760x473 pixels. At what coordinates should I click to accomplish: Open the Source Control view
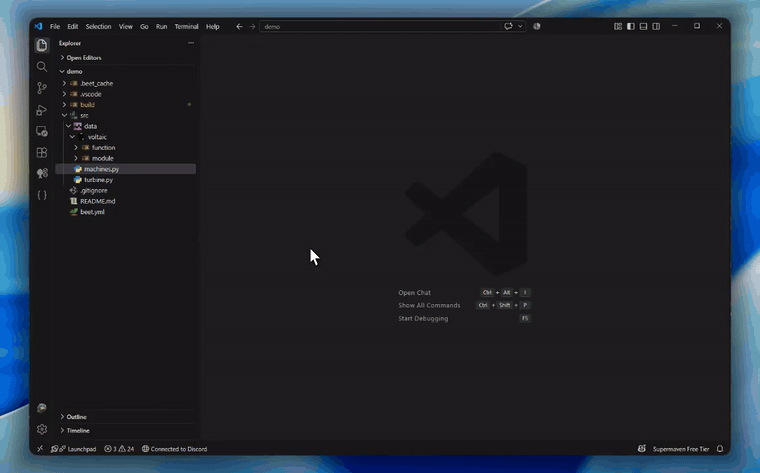(42, 88)
